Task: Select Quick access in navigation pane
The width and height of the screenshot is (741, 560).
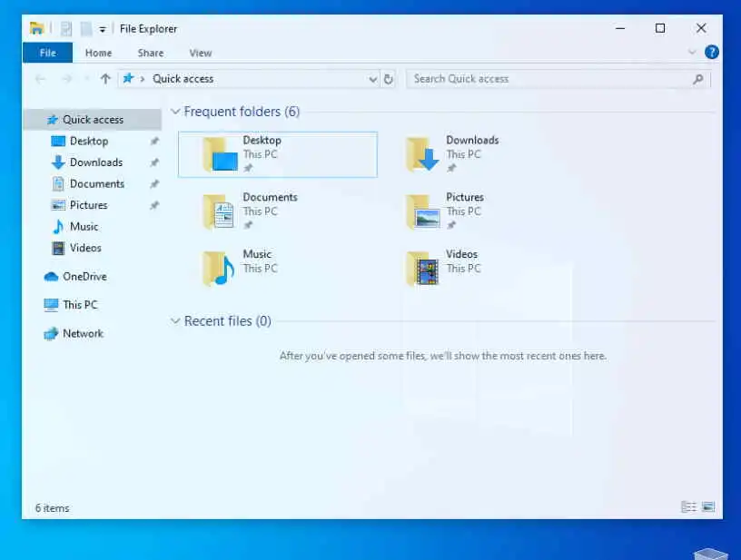Action: click(93, 120)
